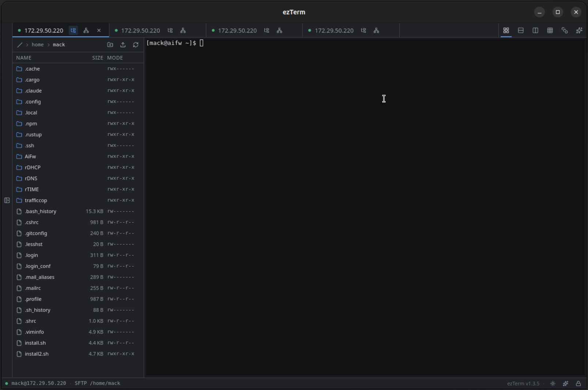The image size is (588, 390).
Task: Sort files by the SIZE column header
Action: click(98, 58)
